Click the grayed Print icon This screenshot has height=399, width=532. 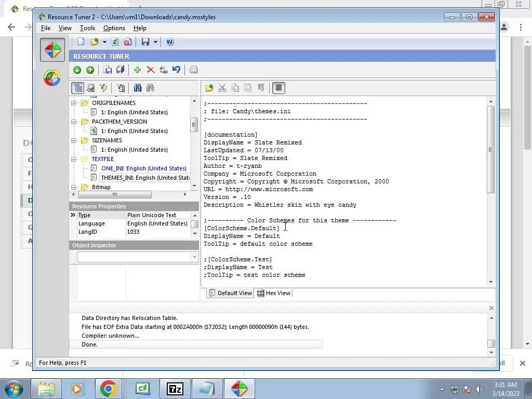[194, 70]
